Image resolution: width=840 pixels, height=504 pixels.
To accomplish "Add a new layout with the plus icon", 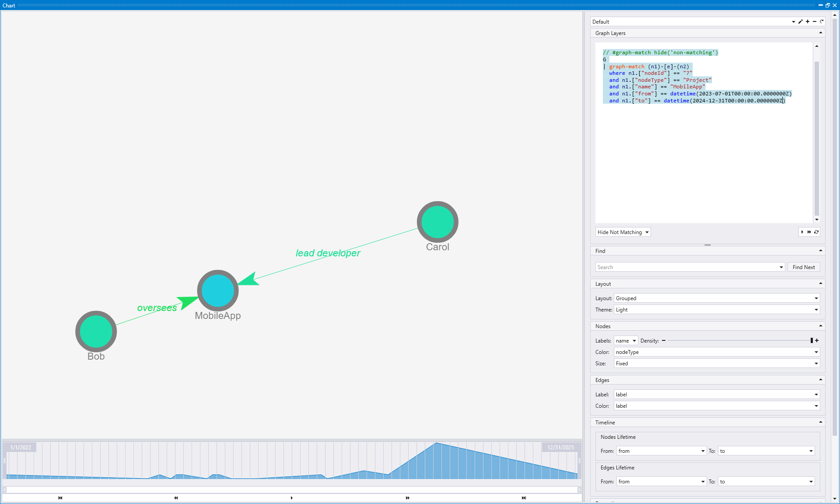I will (808, 22).
